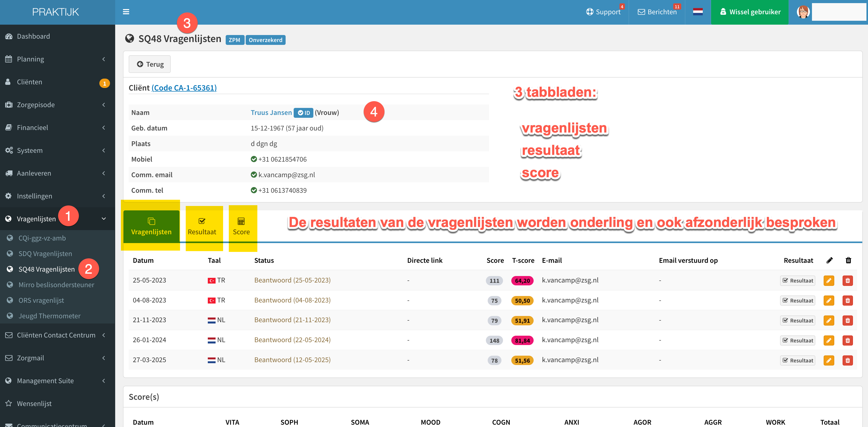Image resolution: width=868 pixels, height=427 pixels.
Task: Edit the 27-03-2025 questionnaire row
Action: (829, 360)
